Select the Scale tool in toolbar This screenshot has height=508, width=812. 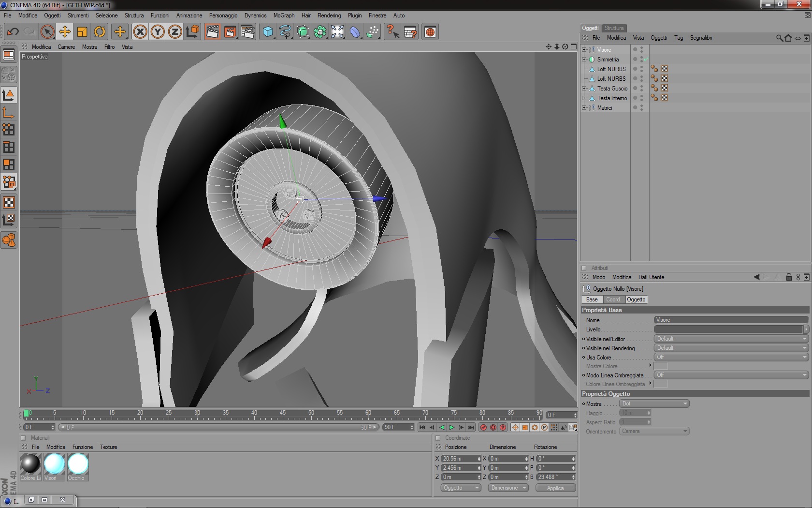click(82, 32)
